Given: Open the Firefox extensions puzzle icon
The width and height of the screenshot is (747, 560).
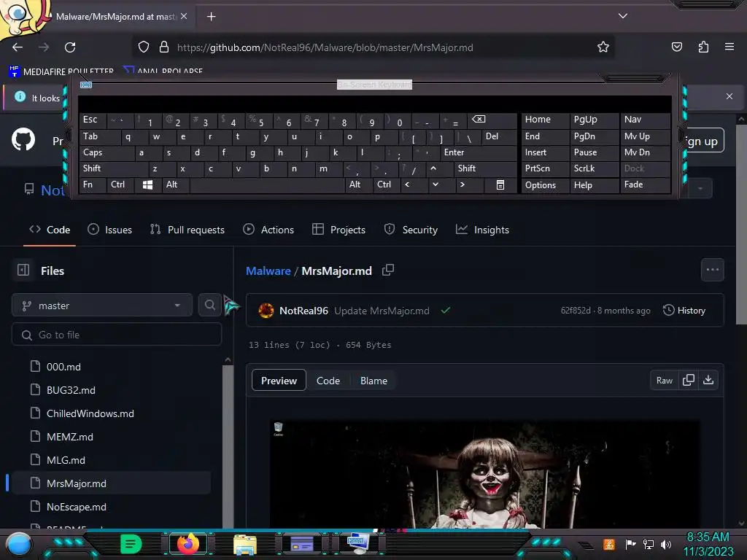Looking at the screenshot, I should [703, 47].
